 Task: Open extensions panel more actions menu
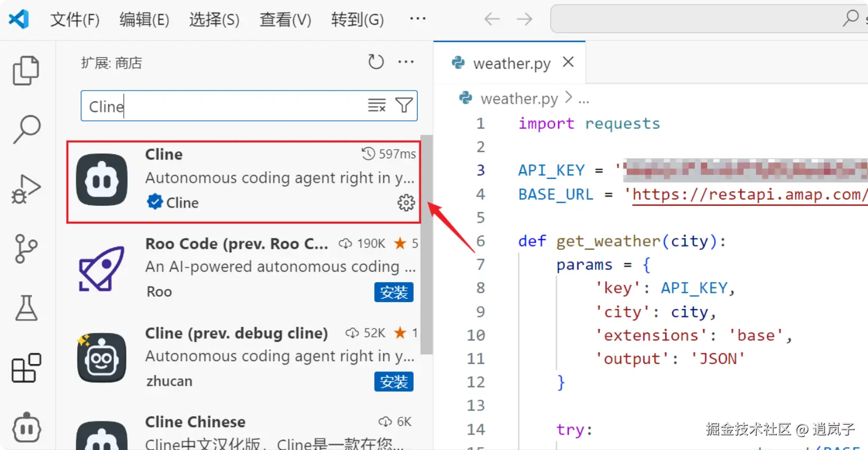(406, 61)
